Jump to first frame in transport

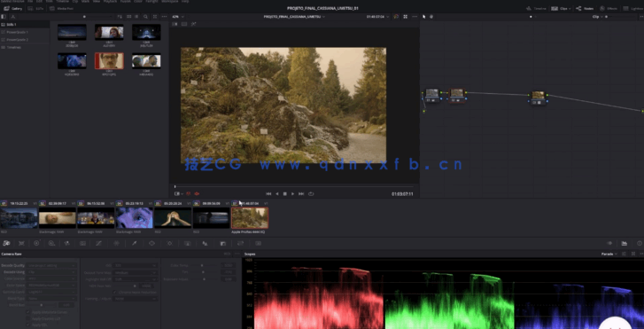click(268, 193)
